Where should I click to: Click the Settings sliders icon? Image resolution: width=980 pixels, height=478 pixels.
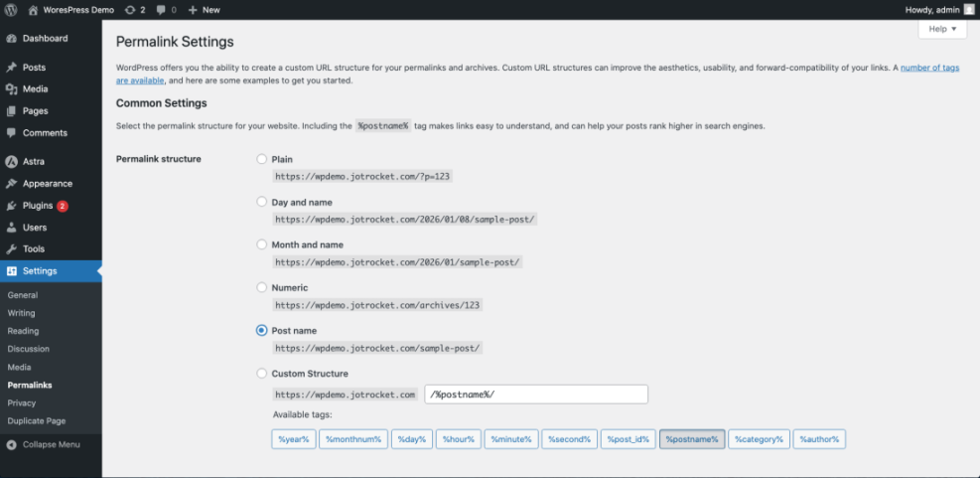(x=11, y=271)
